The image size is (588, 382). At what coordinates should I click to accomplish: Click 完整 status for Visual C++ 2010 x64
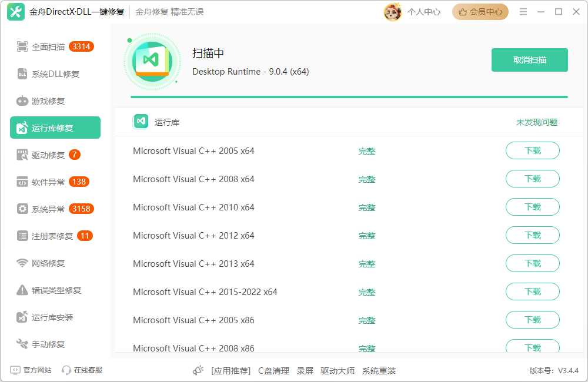point(367,207)
